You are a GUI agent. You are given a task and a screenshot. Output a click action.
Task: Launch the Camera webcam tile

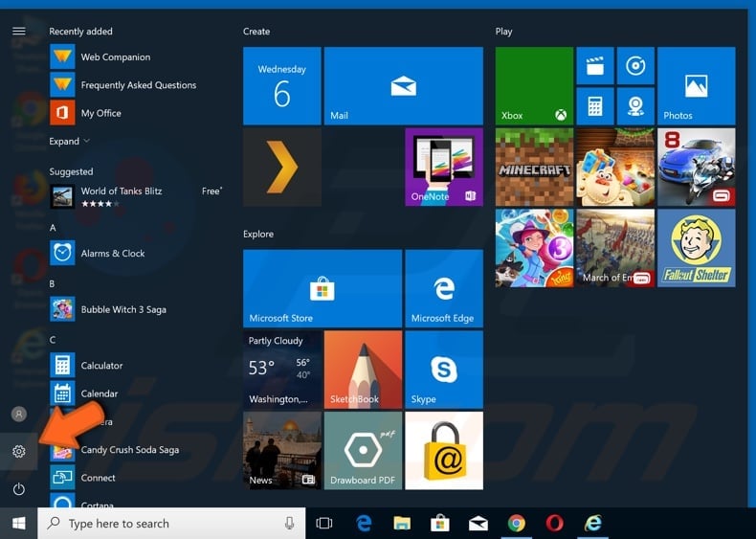tap(634, 105)
